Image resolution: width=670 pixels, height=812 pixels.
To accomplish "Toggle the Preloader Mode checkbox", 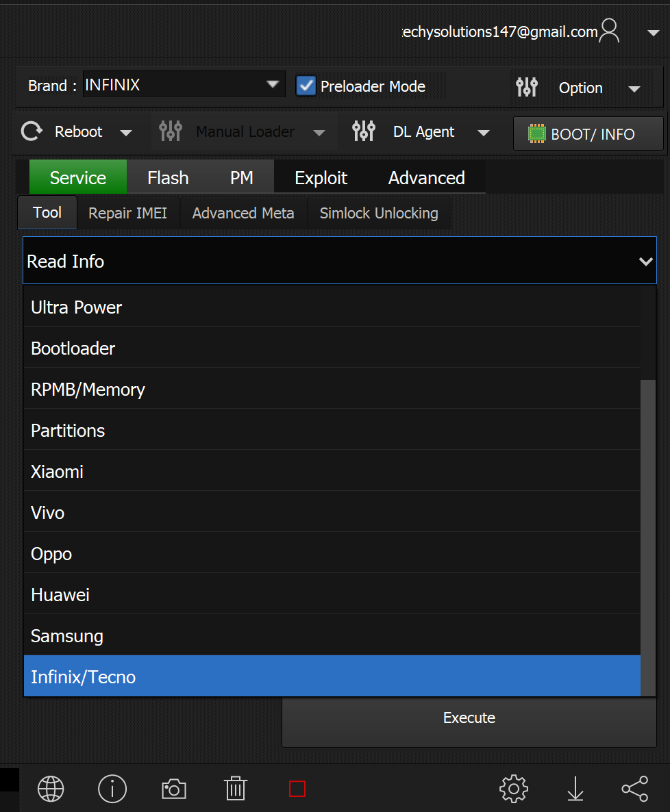I will point(306,86).
